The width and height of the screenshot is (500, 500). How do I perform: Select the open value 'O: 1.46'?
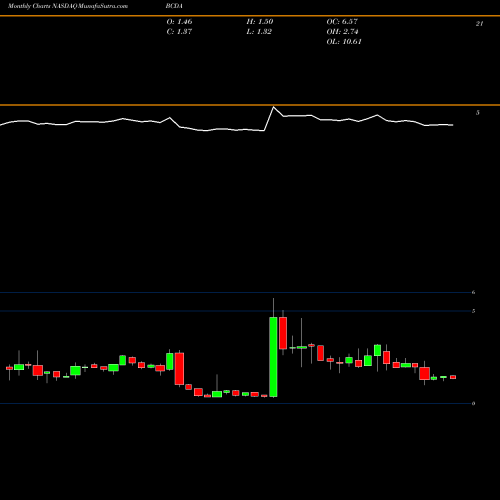coord(179,22)
